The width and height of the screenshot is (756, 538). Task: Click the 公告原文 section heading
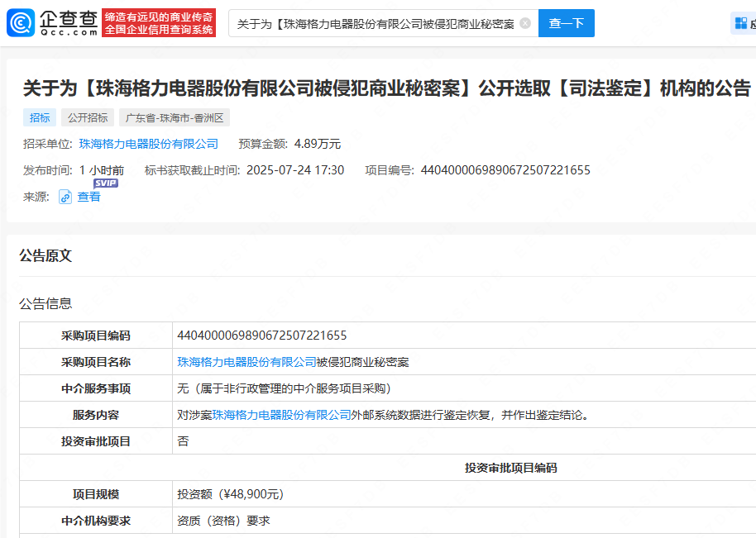point(45,255)
